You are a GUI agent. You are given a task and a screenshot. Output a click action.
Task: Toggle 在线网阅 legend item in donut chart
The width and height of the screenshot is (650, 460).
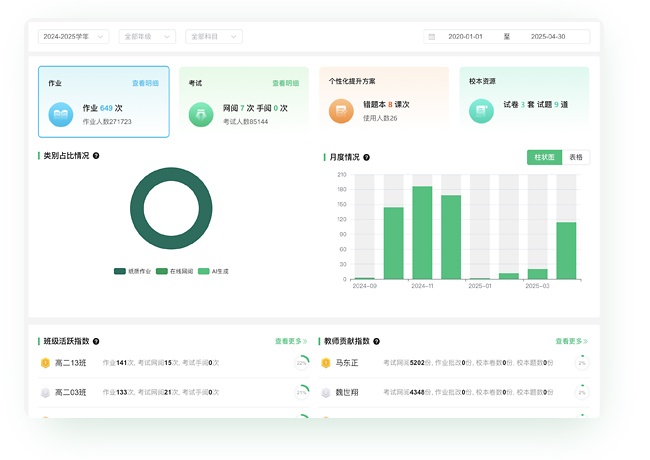click(x=175, y=271)
